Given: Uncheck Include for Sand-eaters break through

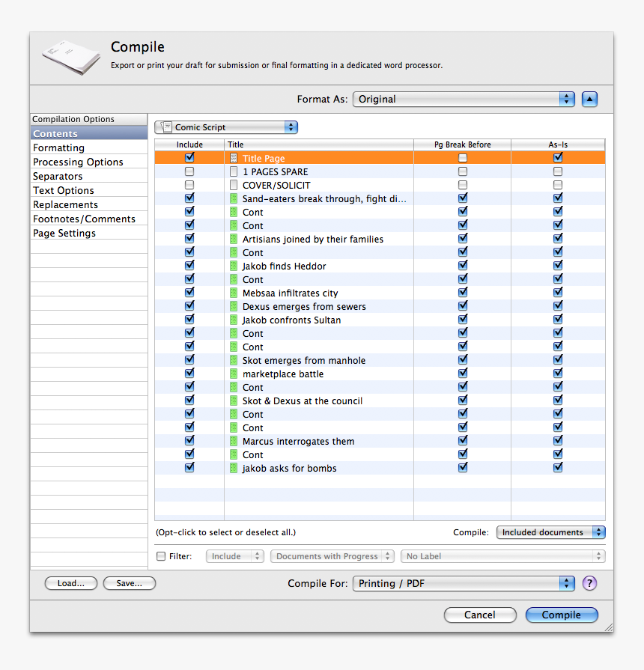Looking at the screenshot, I should [189, 198].
